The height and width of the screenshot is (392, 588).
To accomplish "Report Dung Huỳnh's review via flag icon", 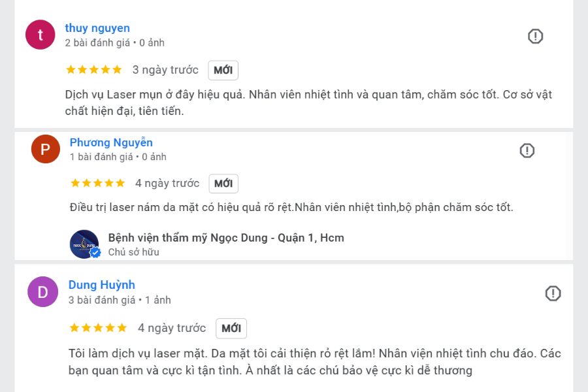I will pyautogui.click(x=553, y=293).
